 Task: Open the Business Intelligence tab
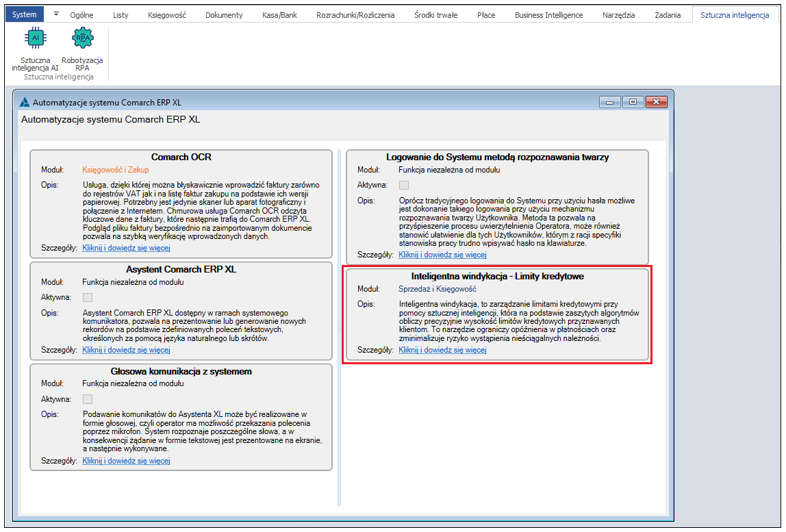coord(549,15)
